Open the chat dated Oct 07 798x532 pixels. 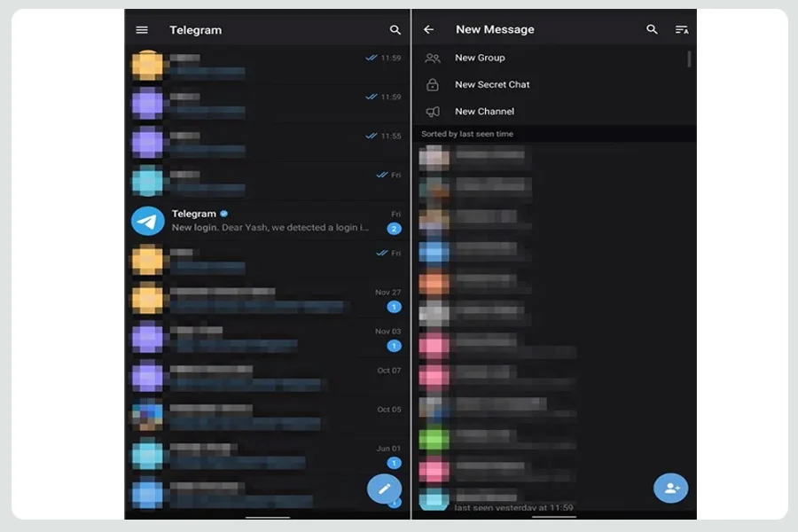267,377
